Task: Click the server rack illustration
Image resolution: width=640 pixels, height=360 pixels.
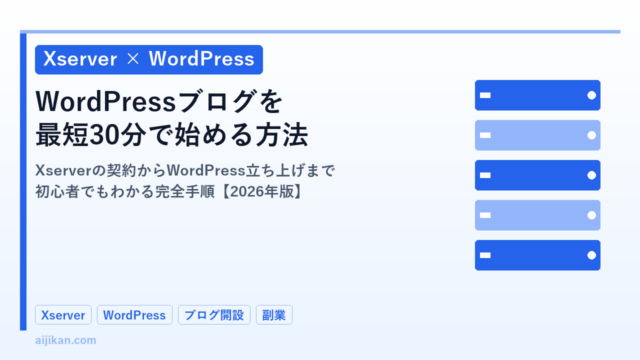Action: (x=538, y=175)
